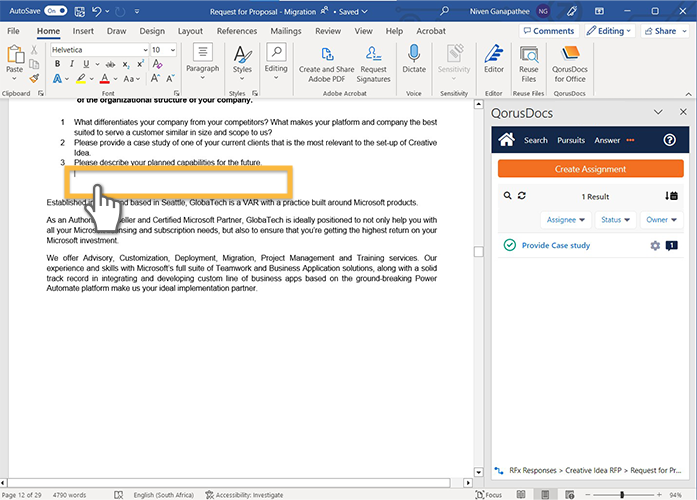The image size is (697, 500).
Task: Sort assignments by date icon
Action: (x=671, y=196)
